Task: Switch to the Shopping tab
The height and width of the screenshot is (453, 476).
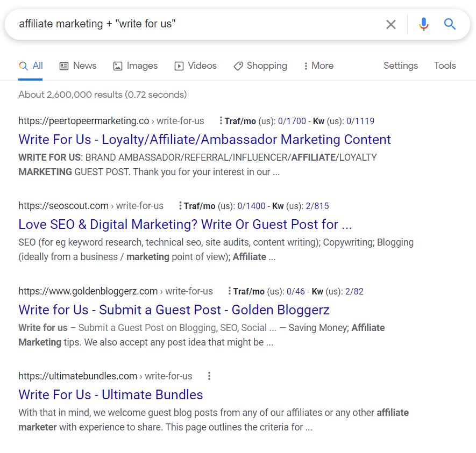Action: (260, 66)
